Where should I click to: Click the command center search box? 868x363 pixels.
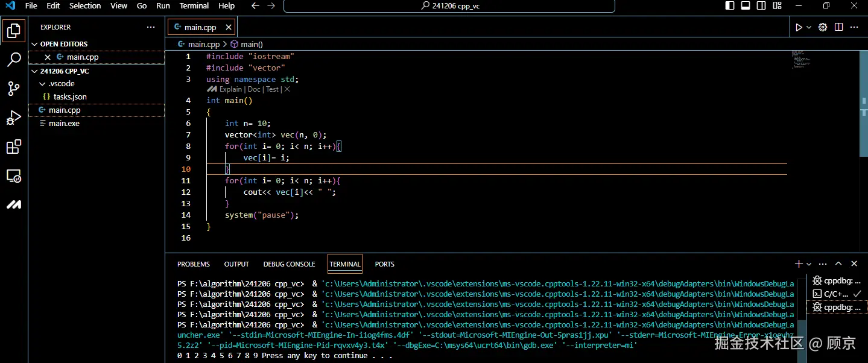(x=449, y=6)
